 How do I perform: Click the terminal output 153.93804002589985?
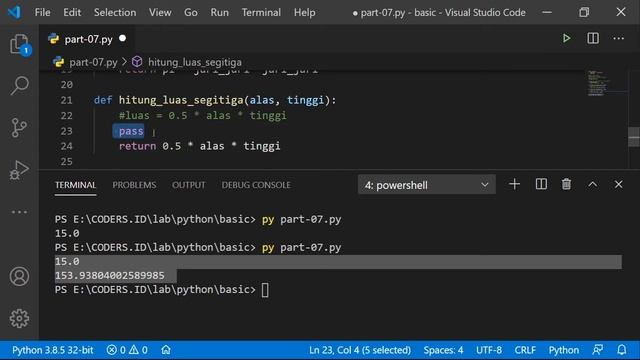[x=110, y=276]
